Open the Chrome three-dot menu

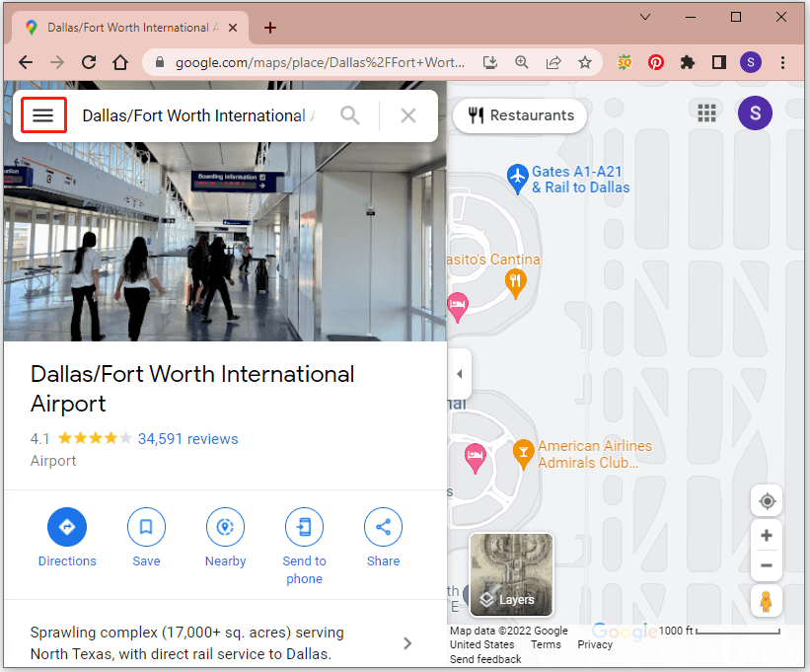[x=782, y=61]
